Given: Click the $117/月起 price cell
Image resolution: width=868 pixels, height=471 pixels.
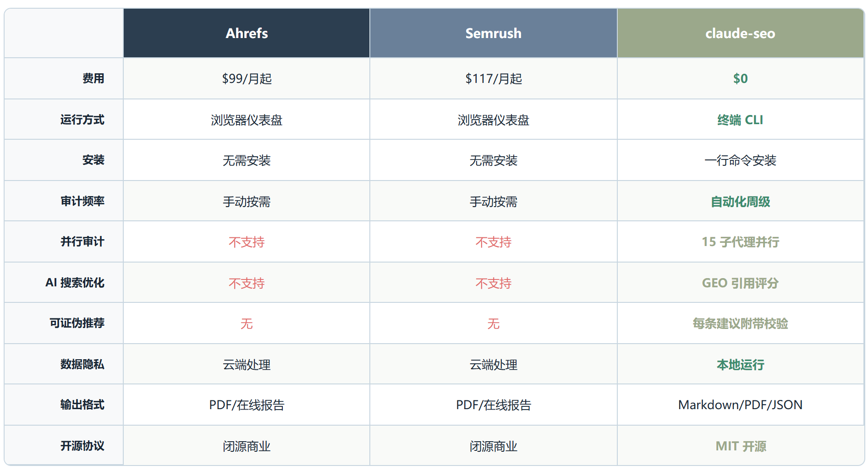Looking at the screenshot, I should coord(494,78).
